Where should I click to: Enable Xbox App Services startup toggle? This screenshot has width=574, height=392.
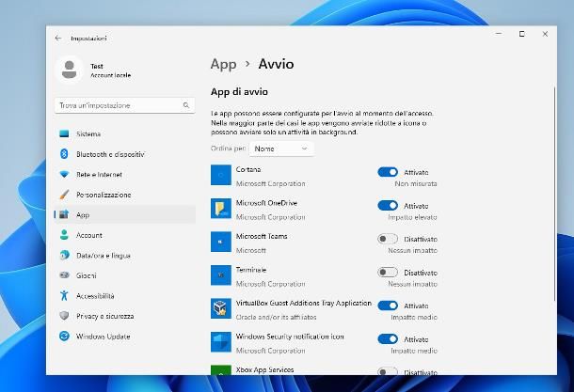tap(388, 371)
